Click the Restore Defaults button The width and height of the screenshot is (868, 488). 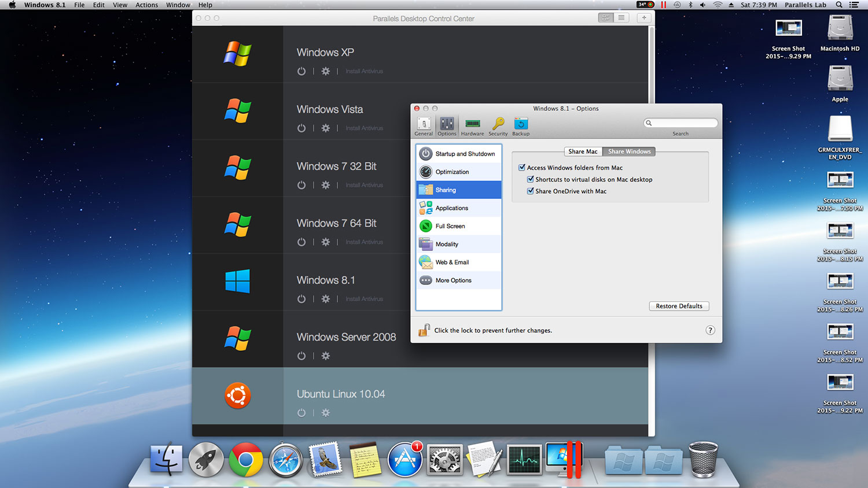pos(679,306)
